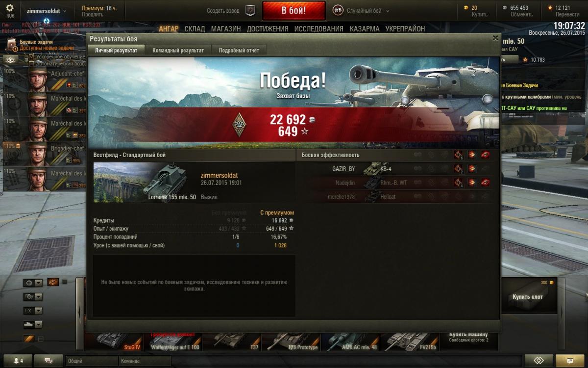Open the settings gear menu
This screenshot has width=588, height=368.
[x=10, y=8]
